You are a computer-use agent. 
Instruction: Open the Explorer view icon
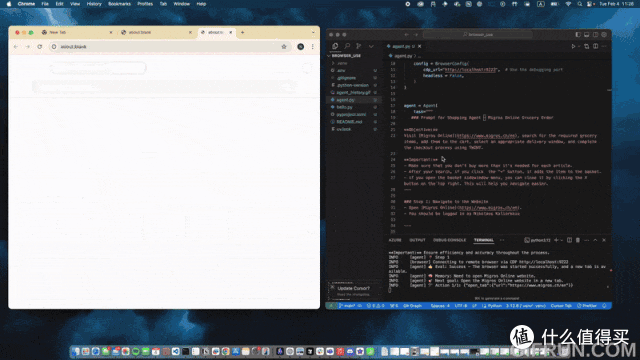point(335,46)
